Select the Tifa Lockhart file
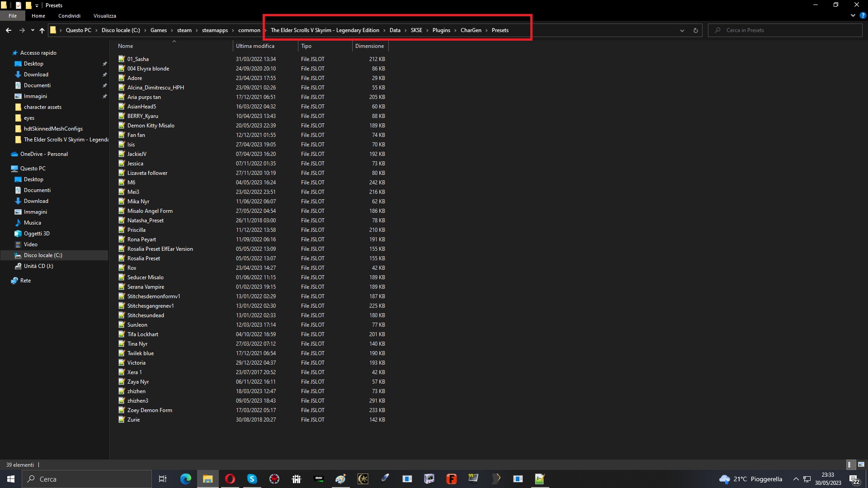 click(x=143, y=334)
